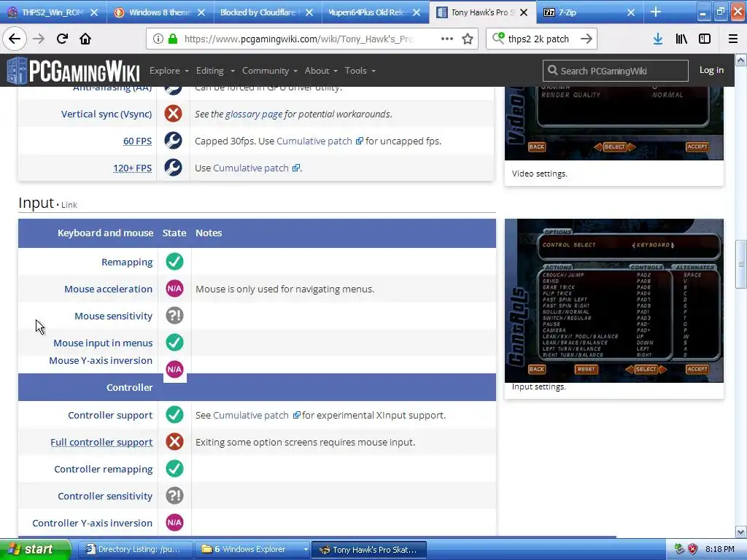Select the Tony Hawk's Pro Skater taskbar button
This screenshot has height=560, width=747.
(368, 549)
